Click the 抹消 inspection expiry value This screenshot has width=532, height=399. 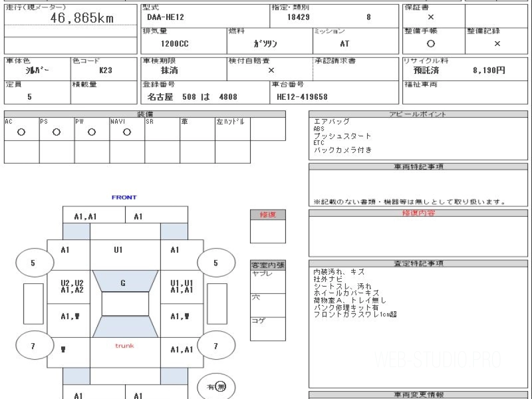pyautogui.click(x=169, y=70)
